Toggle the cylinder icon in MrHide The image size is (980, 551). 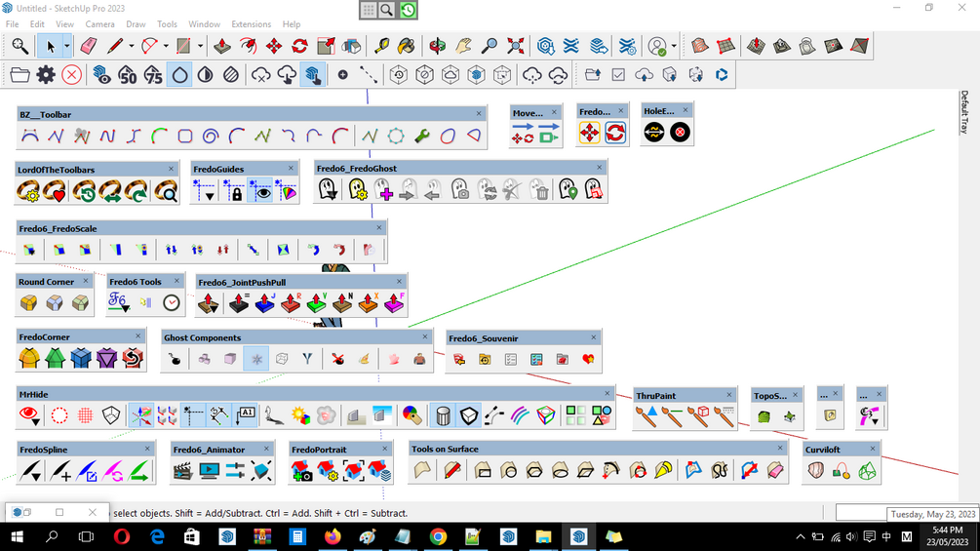443,415
